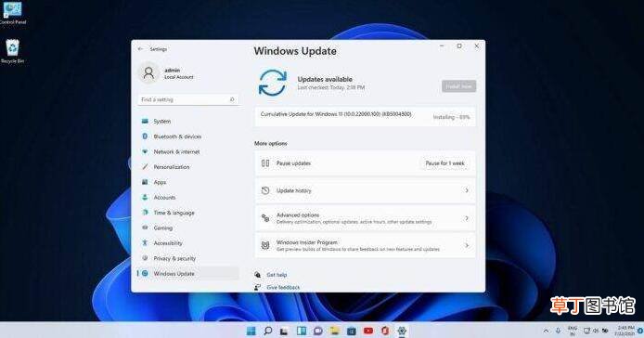Open Task View on taskbar
The width and height of the screenshot is (644, 338).
coord(284,331)
